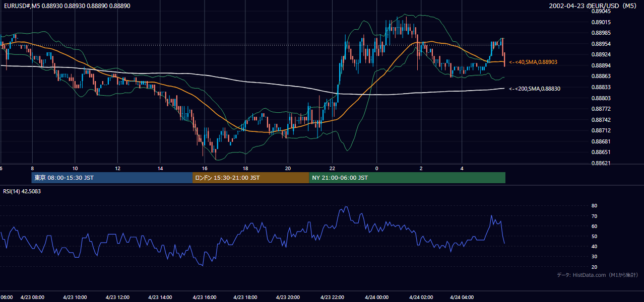Click the 4/23 16:00 date label
This screenshot has width=644, height=302.
[x=204, y=297]
